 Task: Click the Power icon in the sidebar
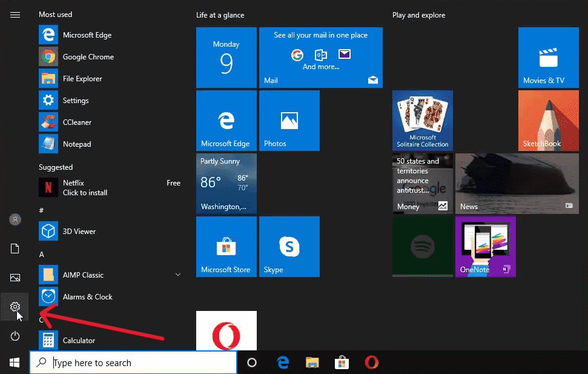15,336
